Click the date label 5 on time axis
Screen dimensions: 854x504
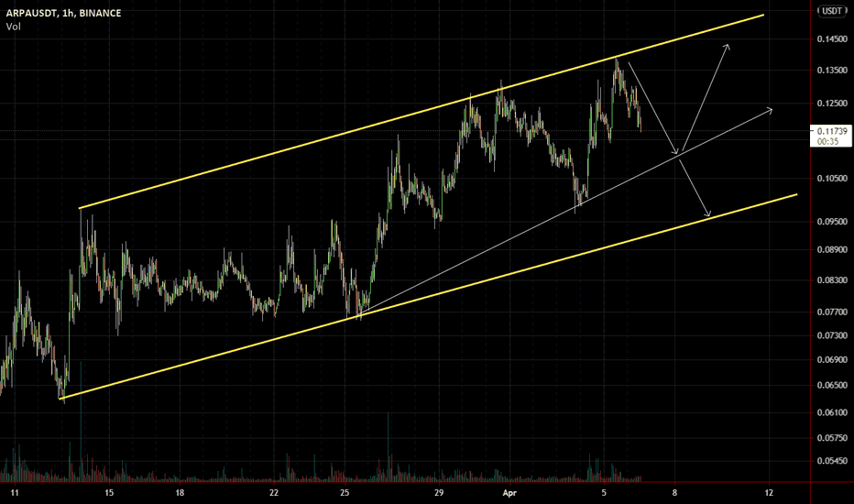(x=604, y=493)
